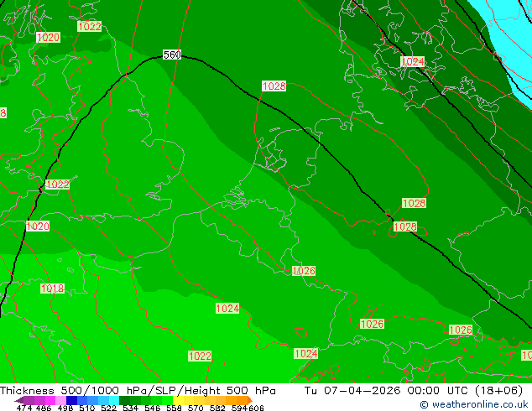The width and height of the screenshot is (532, 411).
Task: Click the purple left arrow of the legend
Action: [19, 400]
